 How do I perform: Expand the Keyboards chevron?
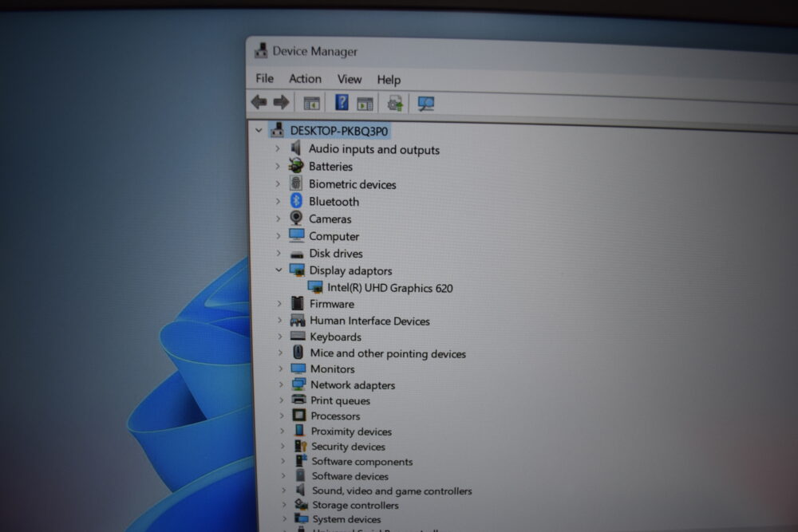point(280,336)
